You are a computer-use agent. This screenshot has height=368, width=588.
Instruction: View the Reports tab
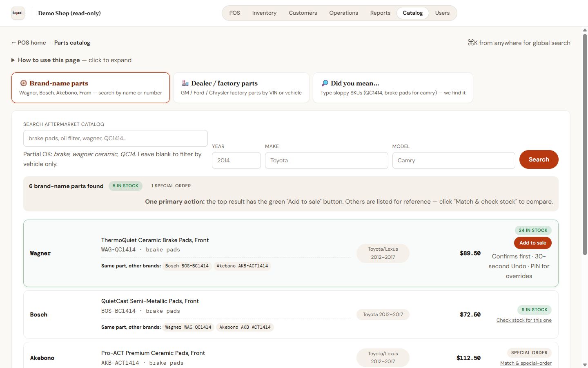pyautogui.click(x=380, y=13)
